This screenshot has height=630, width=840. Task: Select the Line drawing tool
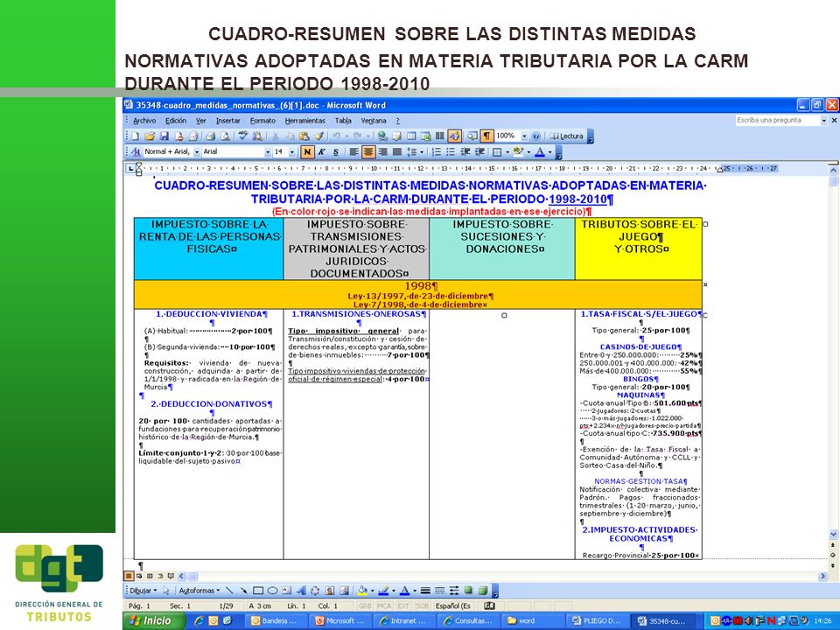229,591
